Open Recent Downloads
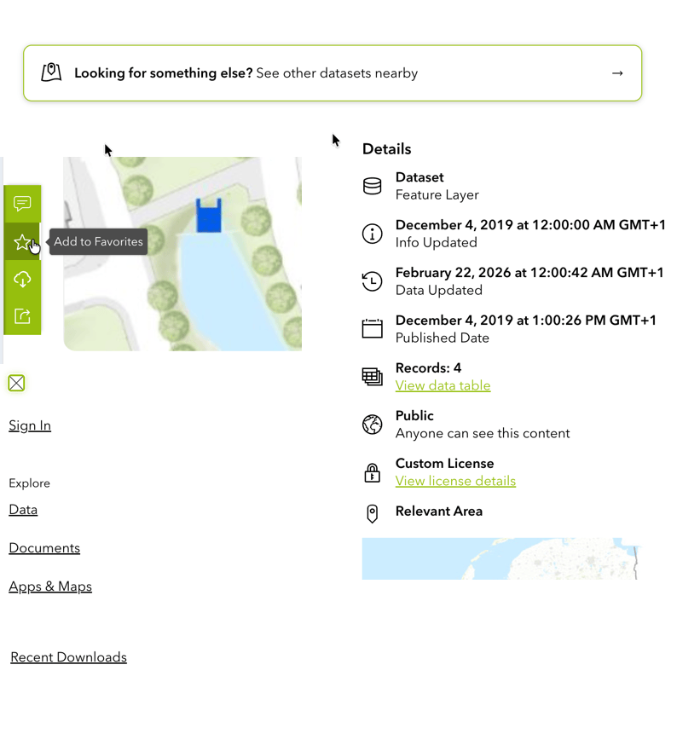Screen dimensions: 700x734 (x=68, y=657)
